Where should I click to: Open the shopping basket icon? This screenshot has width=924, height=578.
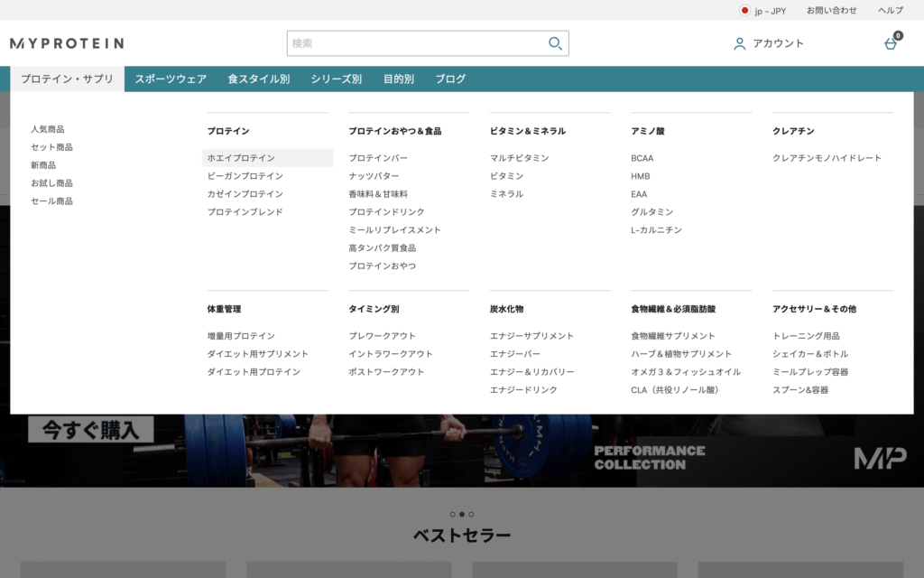[x=891, y=43]
